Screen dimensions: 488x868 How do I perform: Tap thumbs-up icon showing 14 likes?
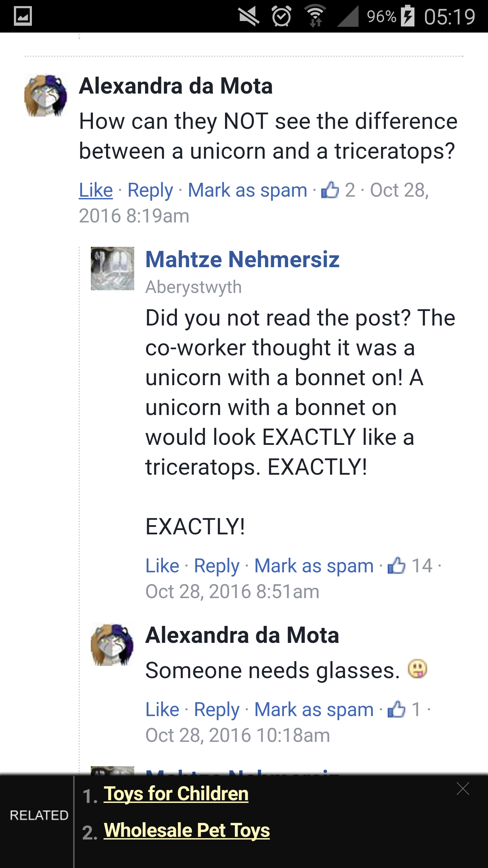tap(396, 565)
